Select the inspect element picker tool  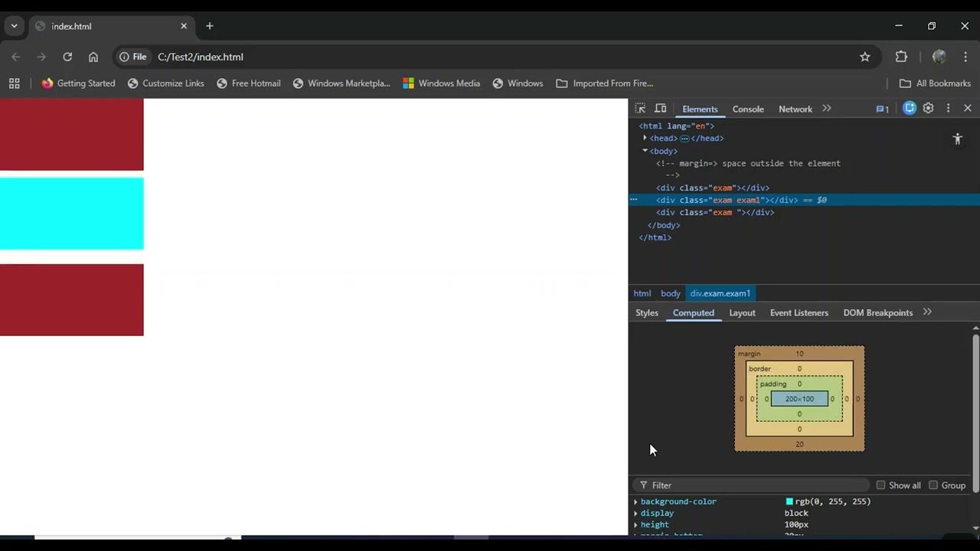[640, 109]
